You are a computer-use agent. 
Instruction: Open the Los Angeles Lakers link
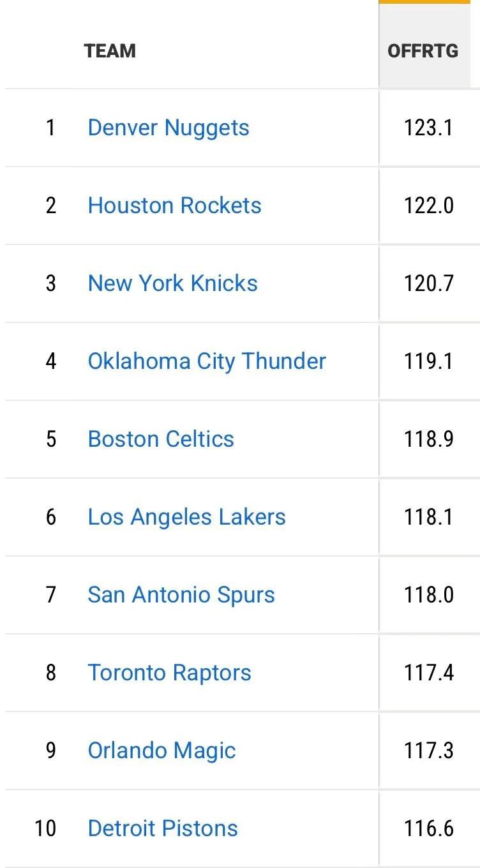[x=186, y=517]
